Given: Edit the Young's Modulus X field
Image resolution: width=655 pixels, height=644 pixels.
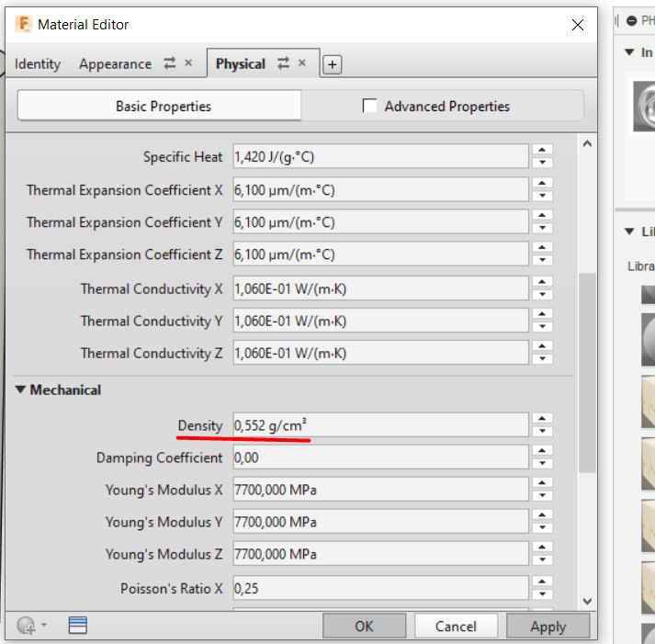Looking at the screenshot, I should (380, 490).
